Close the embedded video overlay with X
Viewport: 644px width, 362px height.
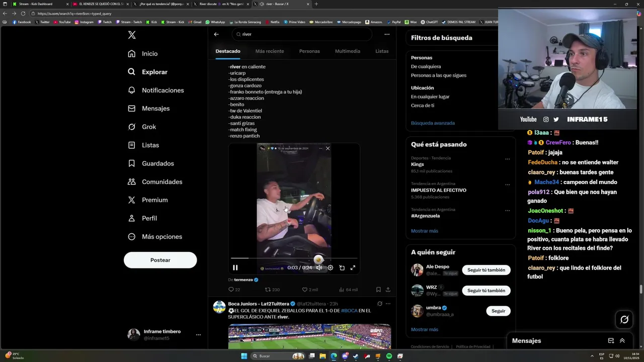[x=328, y=148]
